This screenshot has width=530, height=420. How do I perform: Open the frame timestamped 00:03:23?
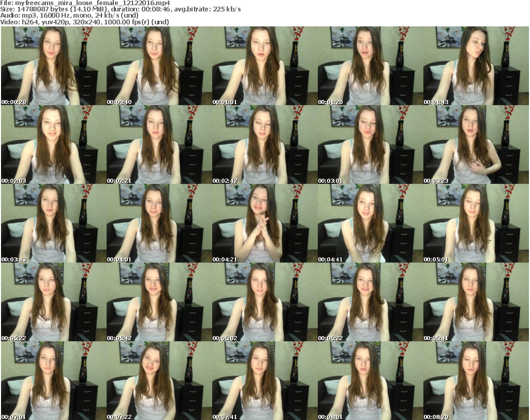click(476, 144)
